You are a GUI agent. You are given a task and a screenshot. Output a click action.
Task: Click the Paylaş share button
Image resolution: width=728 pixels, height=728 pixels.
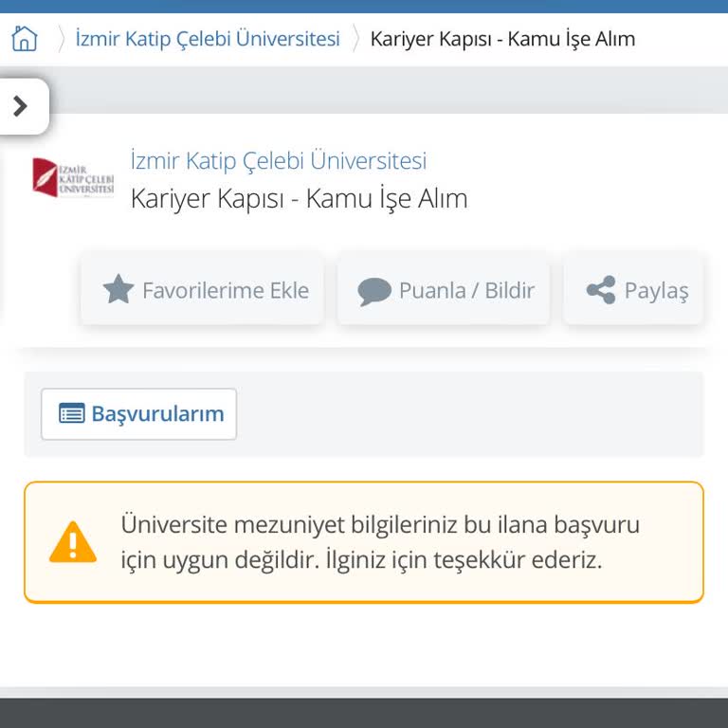tap(633, 290)
